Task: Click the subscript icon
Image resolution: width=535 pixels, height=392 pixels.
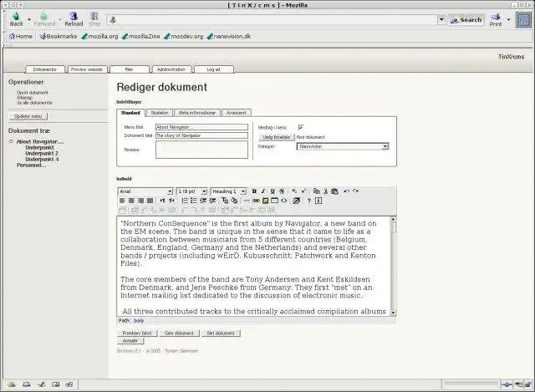Action: pos(294,191)
